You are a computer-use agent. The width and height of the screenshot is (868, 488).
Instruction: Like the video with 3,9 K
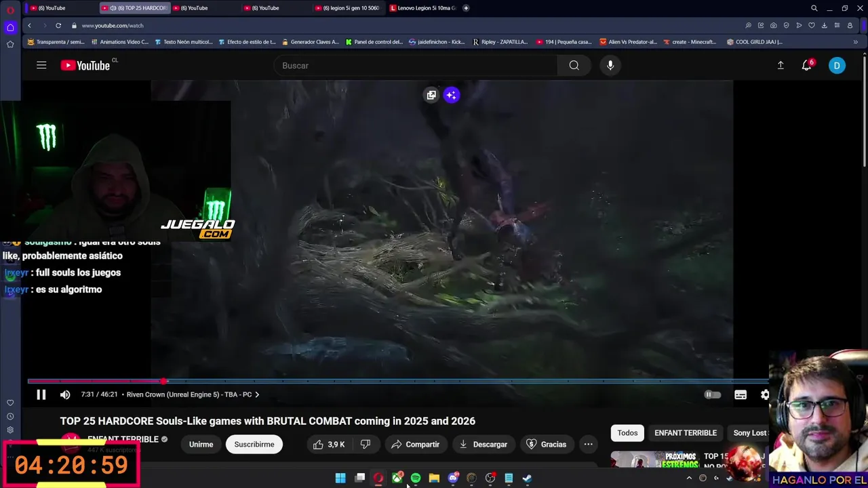[329, 445]
